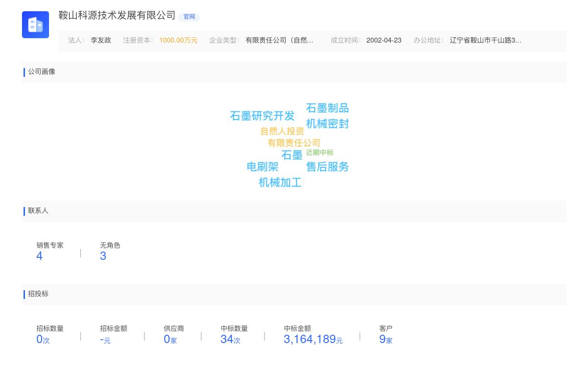This screenshot has height=368, width=588.
Task: Open 招标数量 value 0次
Action: 43,339
